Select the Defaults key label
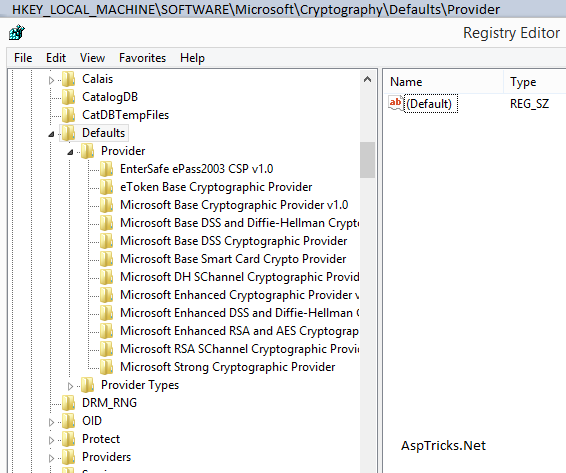This screenshot has width=566, height=473. (x=103, y=133)
